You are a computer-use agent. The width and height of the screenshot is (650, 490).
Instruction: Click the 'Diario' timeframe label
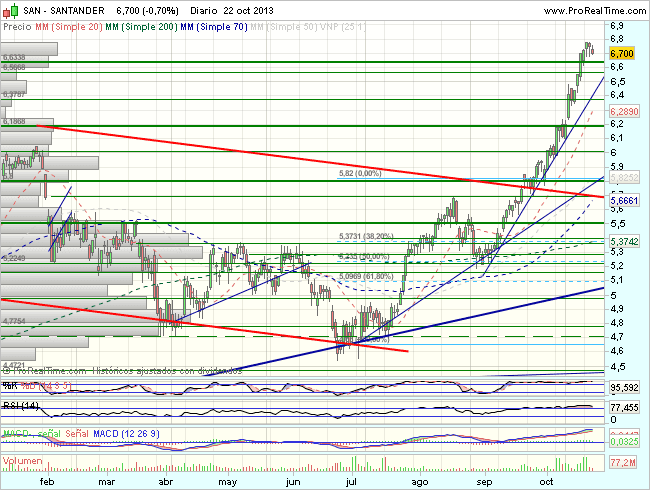pyautogui.click(x=204, y=10)
